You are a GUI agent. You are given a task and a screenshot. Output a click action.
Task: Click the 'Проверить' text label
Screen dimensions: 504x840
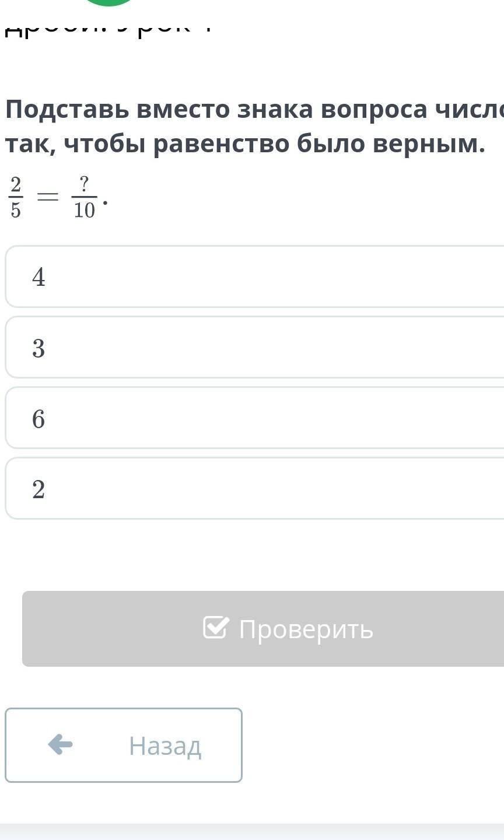[306, 629]
